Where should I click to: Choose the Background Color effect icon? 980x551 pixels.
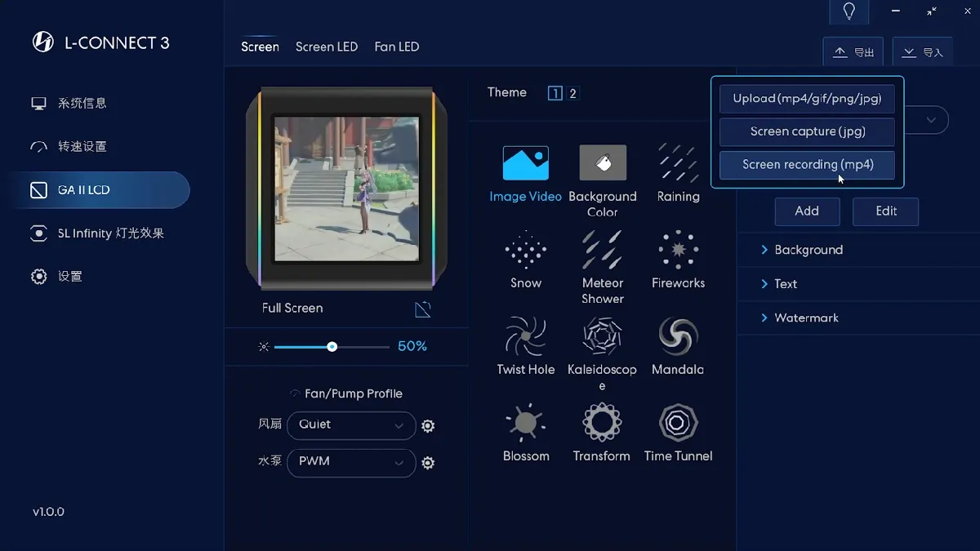point(603,162)
